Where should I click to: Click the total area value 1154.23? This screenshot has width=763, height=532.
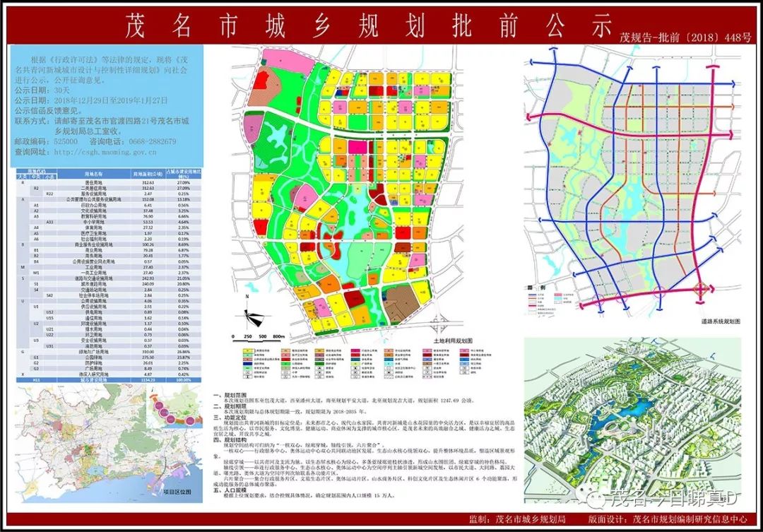pos(148,379)
